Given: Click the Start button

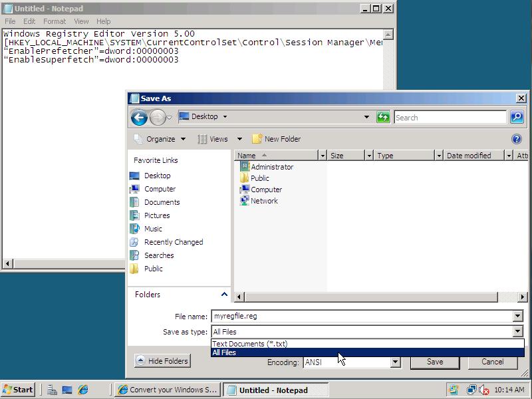Looking at the screenshot, I should pyautogui.click(x=18, y=390).
